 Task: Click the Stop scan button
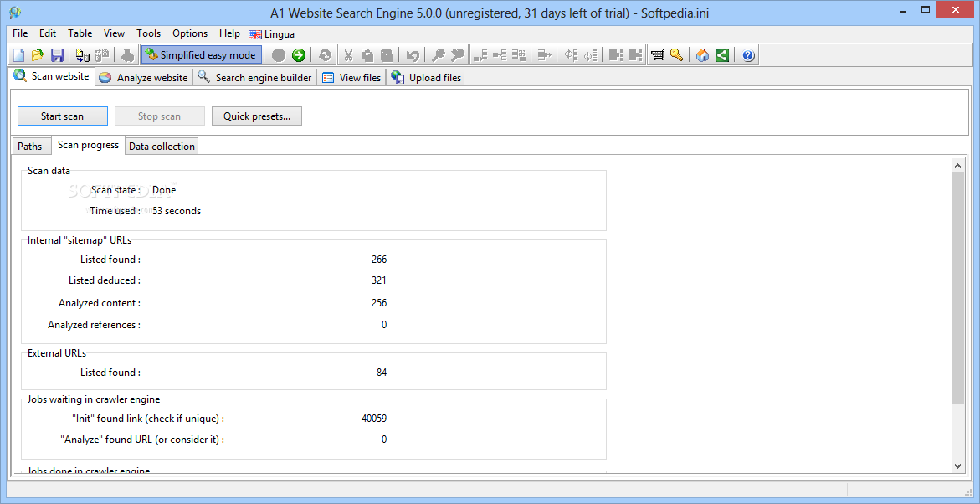[159, 116]
